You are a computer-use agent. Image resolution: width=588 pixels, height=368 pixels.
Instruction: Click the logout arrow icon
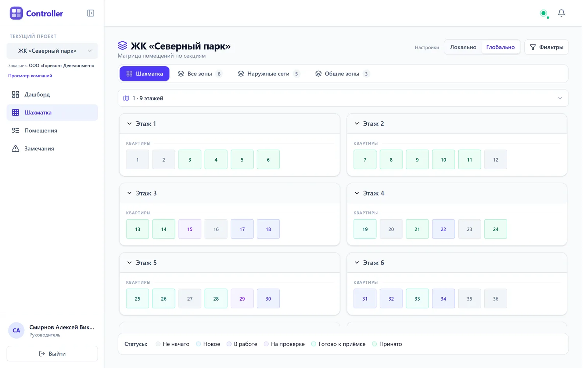[42, 354]
